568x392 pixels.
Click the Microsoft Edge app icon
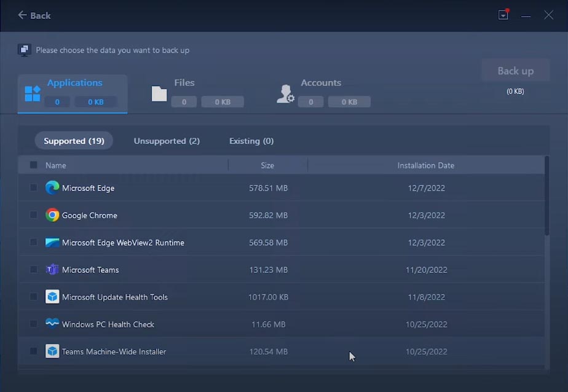pos(52,187)
